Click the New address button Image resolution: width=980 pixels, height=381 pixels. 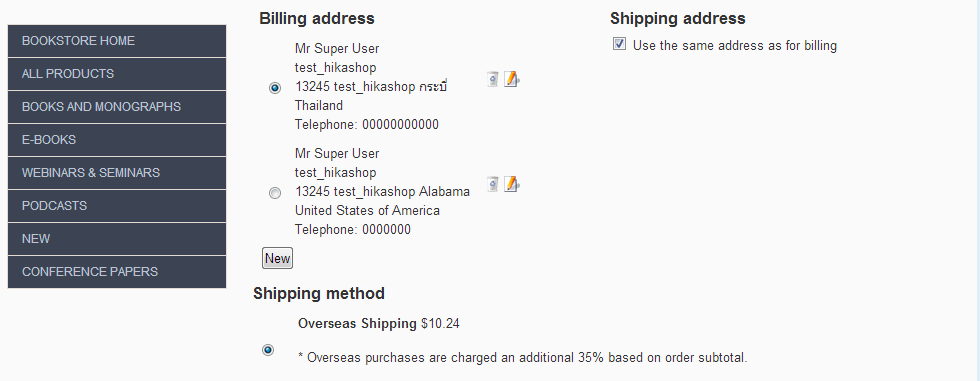pos(278,259)
